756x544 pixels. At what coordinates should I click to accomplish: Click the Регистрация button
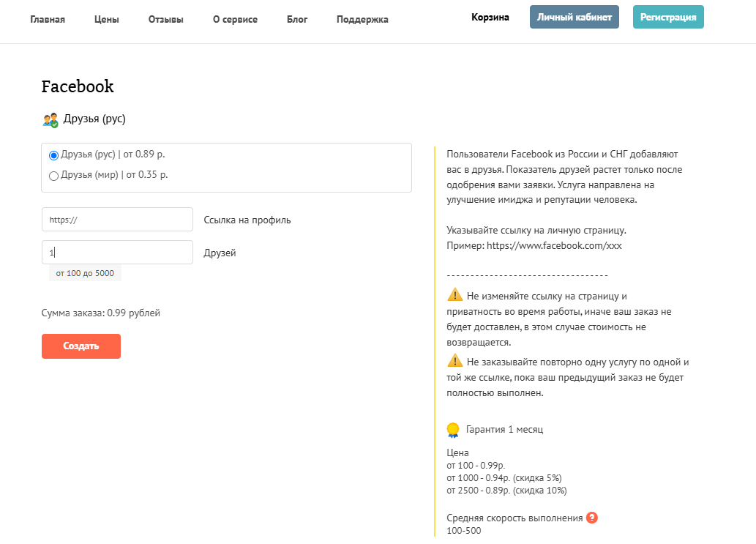coord(668,17)
